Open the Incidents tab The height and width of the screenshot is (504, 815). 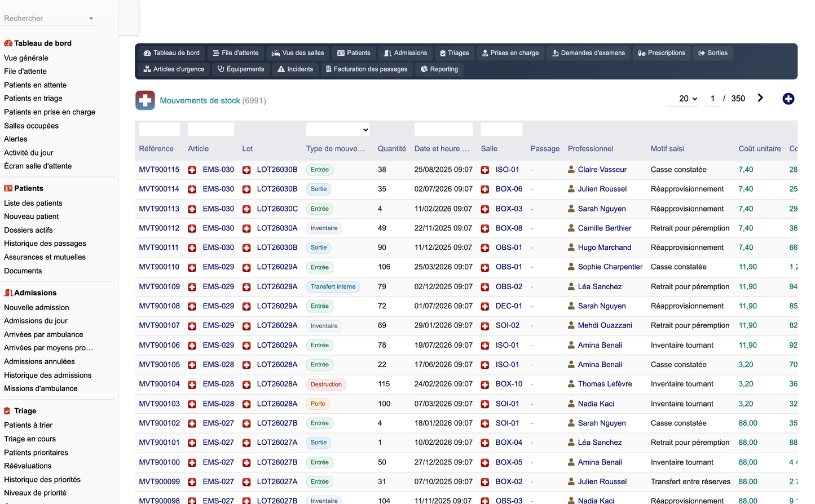tap(295, 69)
